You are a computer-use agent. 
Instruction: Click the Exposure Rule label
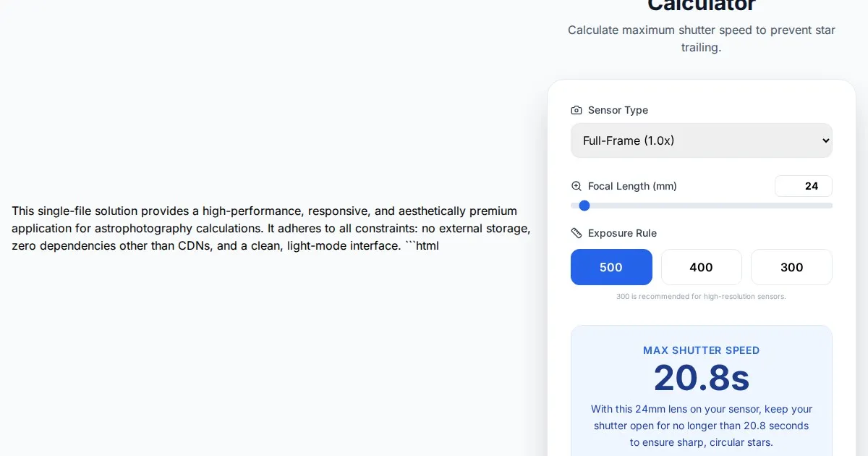(x=622, y=233)
